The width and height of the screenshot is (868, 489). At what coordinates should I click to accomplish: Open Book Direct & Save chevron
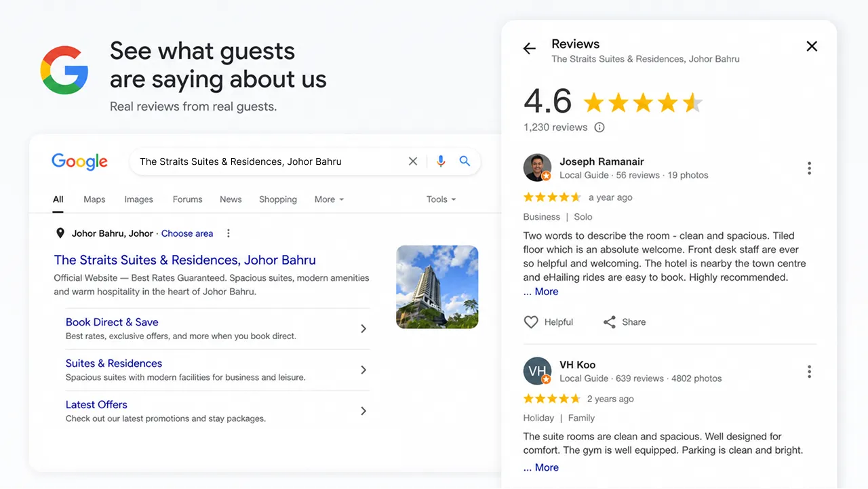pos(363,329)
